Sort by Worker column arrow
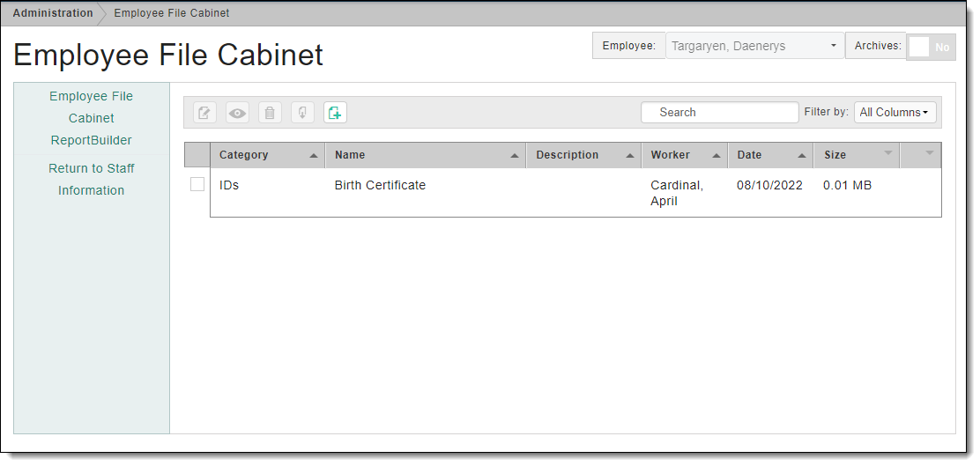 (716, 156)
